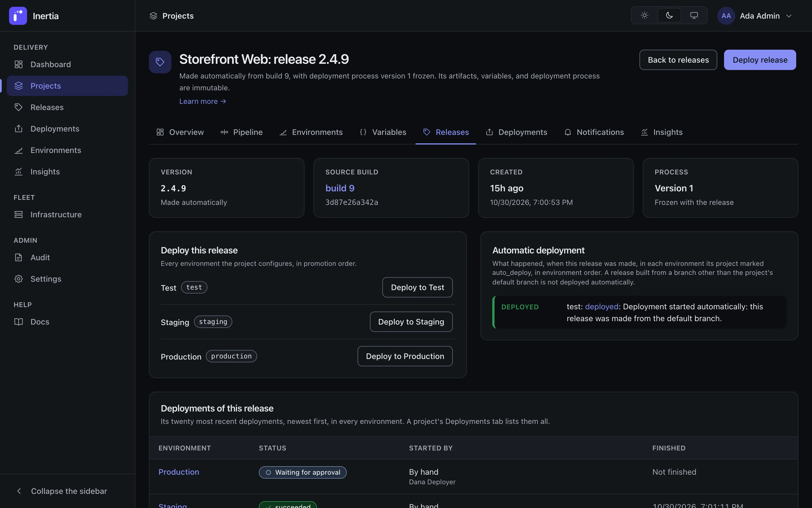Open Releases in the sidebar
This screenshot has height=508, width=812.
click(x=67, y=107)
